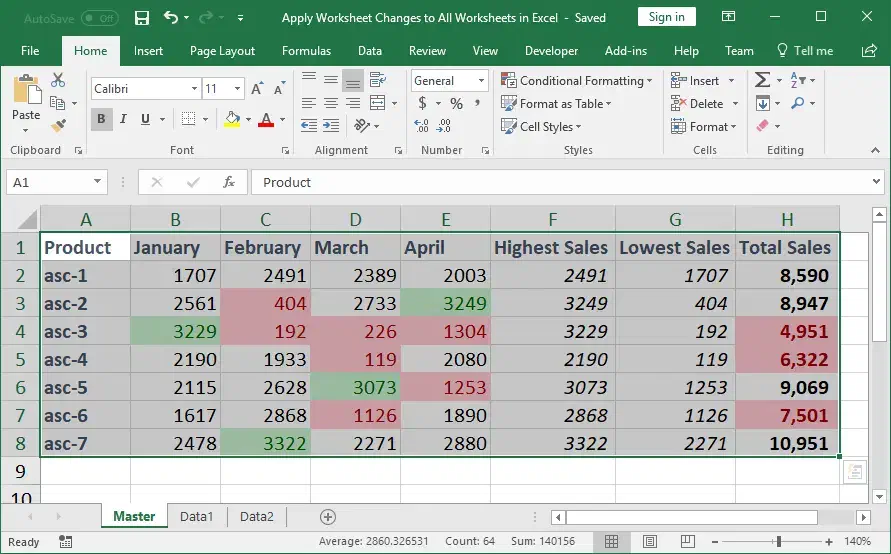891x554 pixels.
Task: Switch to the Data1 sheet tab
Action: tap(196, 516)
